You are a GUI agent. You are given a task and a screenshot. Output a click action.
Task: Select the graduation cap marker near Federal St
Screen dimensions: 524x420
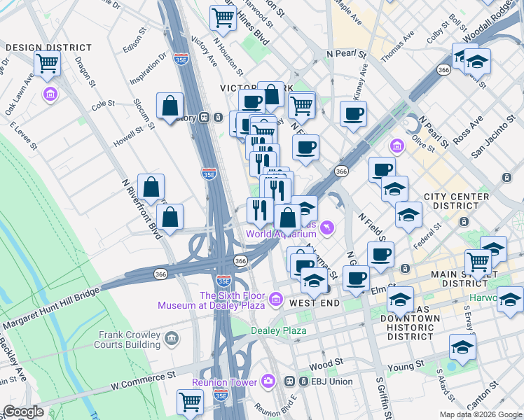(x=408, y=217)
